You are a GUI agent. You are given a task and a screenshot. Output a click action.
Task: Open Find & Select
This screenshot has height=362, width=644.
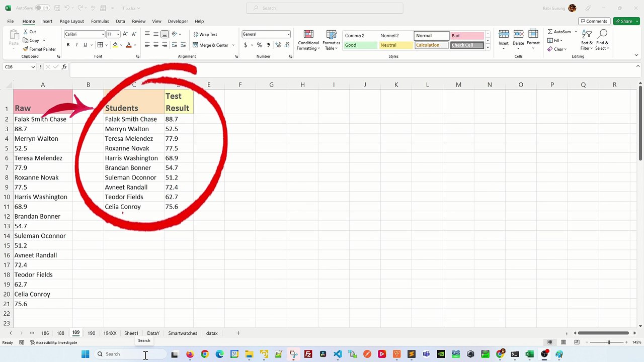[602, 40]
